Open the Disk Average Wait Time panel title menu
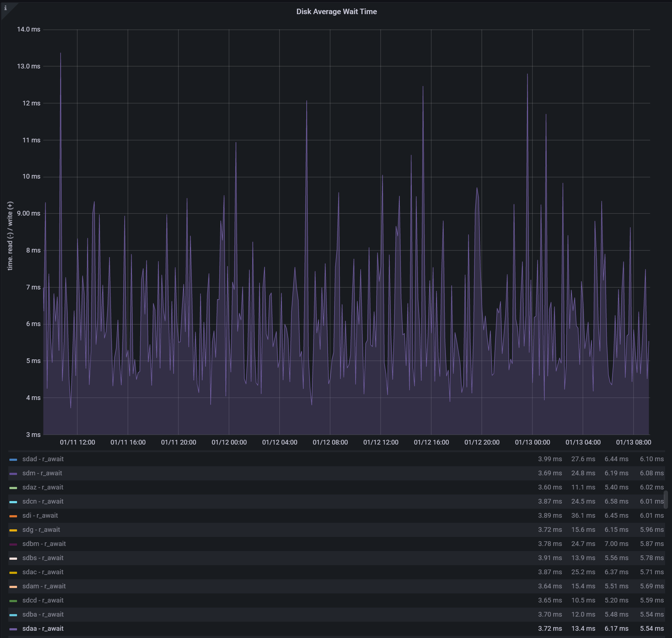Viewport: 672px width, 638px height. [336, 12]
